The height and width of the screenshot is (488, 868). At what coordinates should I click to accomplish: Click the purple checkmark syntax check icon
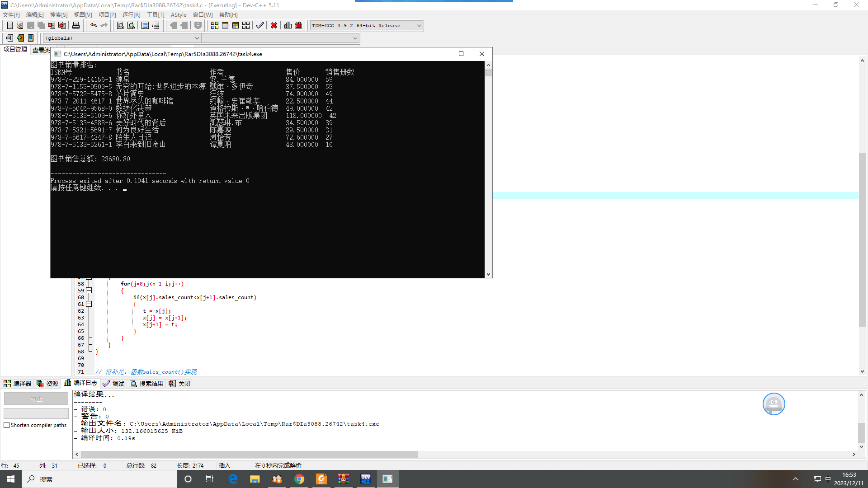(x=259, y=25)
